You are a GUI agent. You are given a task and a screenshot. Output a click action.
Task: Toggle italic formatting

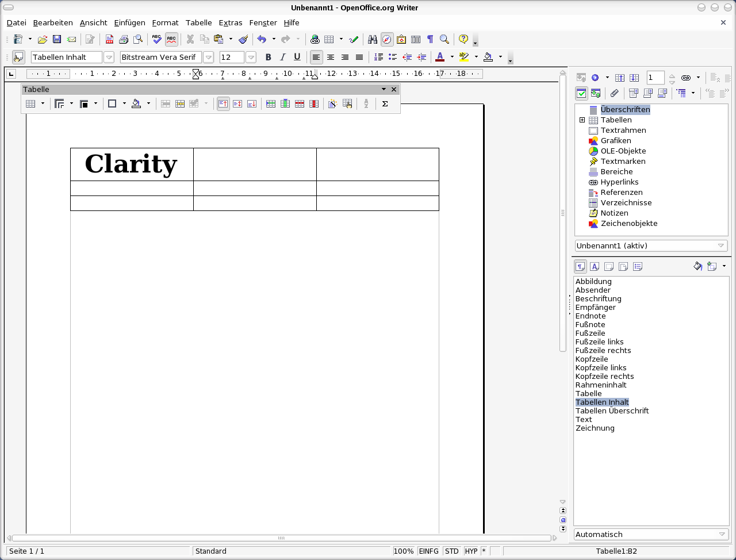click(282, 57)
